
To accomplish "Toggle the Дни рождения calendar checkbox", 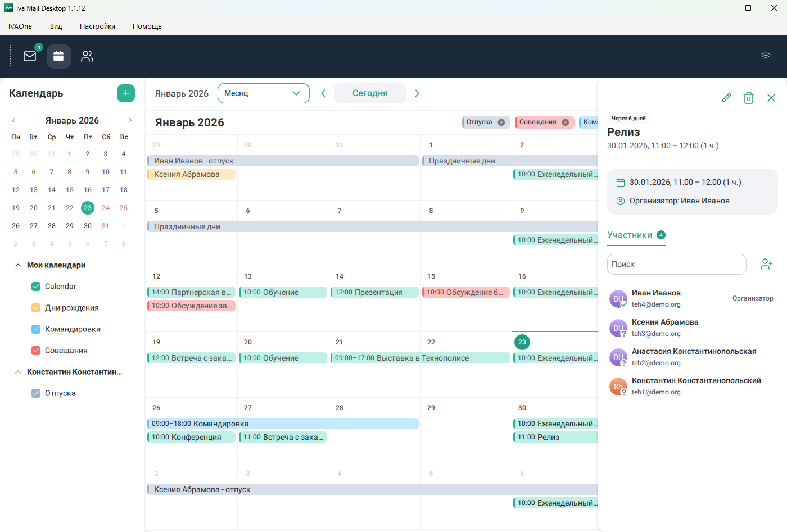I will tap(36, 308).
